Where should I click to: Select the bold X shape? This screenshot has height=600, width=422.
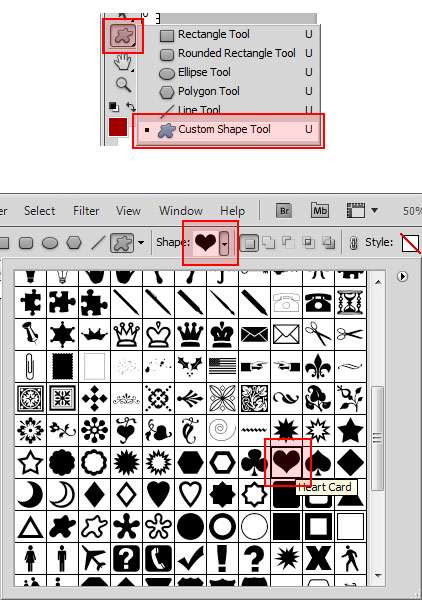(x=318, y=558)
